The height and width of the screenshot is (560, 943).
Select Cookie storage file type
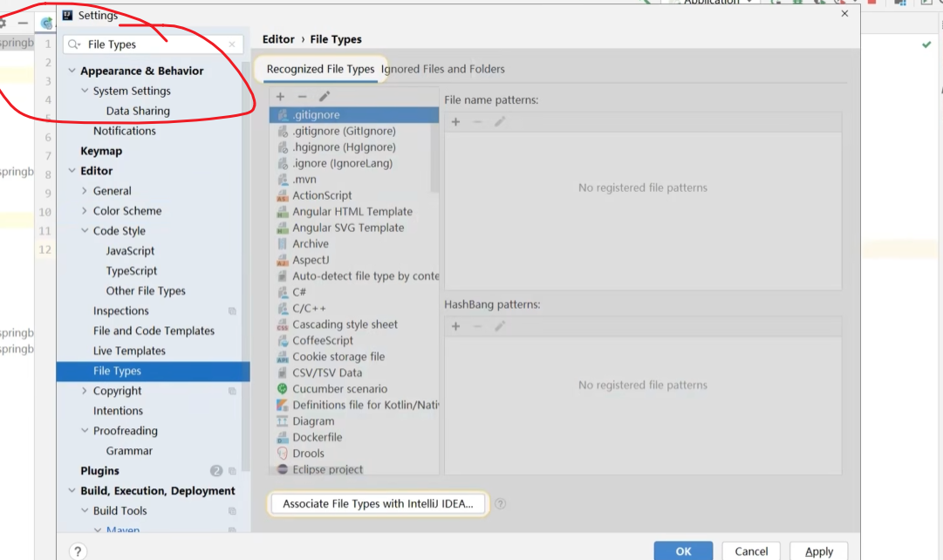pos(354,357)
